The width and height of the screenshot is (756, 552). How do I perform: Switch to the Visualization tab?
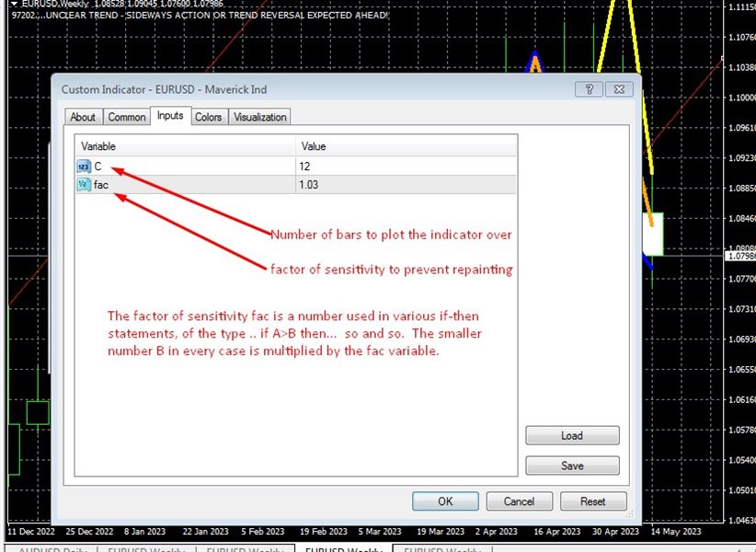pyautogui.click(x=260, y=117)
